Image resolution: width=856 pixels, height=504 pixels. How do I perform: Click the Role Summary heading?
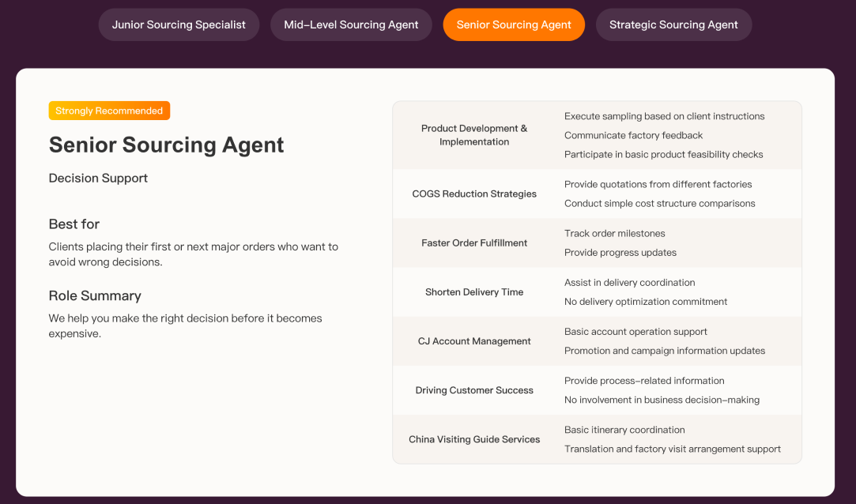(x=95, y=295)
